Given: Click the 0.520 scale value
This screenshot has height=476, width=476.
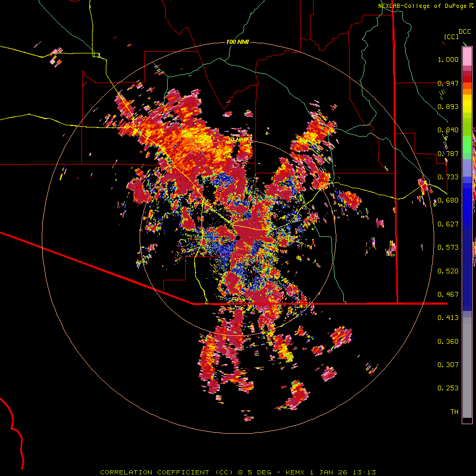Looking at the screenshot, I should click(x=448, y=271).
